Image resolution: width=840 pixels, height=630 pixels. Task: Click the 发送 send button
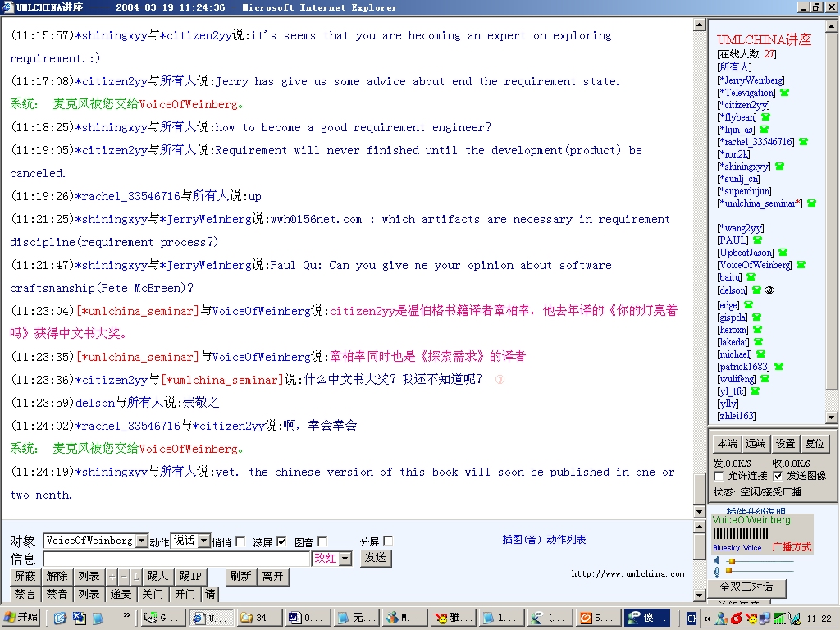pos(376,558)
